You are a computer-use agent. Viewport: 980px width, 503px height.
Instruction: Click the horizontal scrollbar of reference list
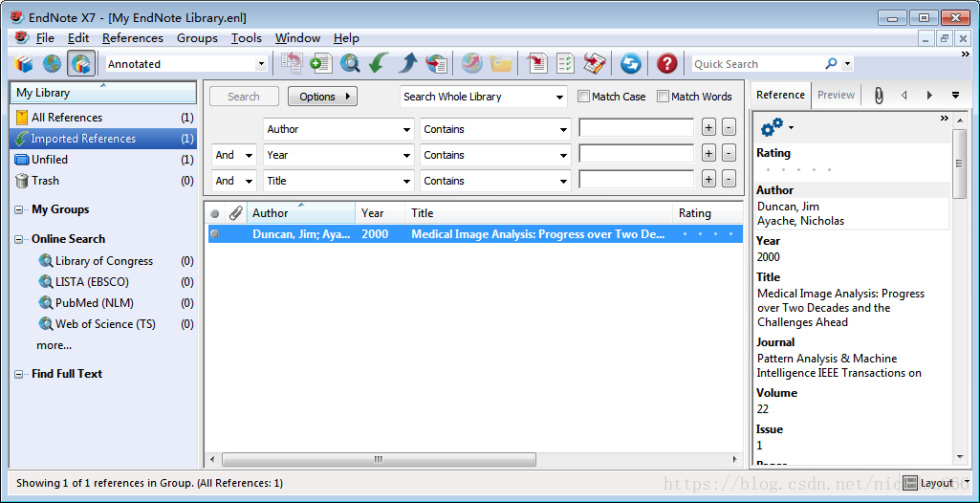click(379, 459)
